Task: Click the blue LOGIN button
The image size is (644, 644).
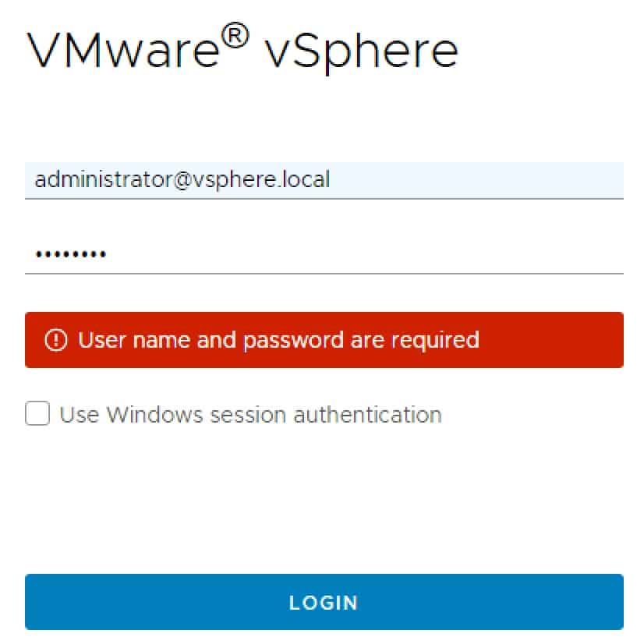Action: pyautogui.click(x=324, y=602)
